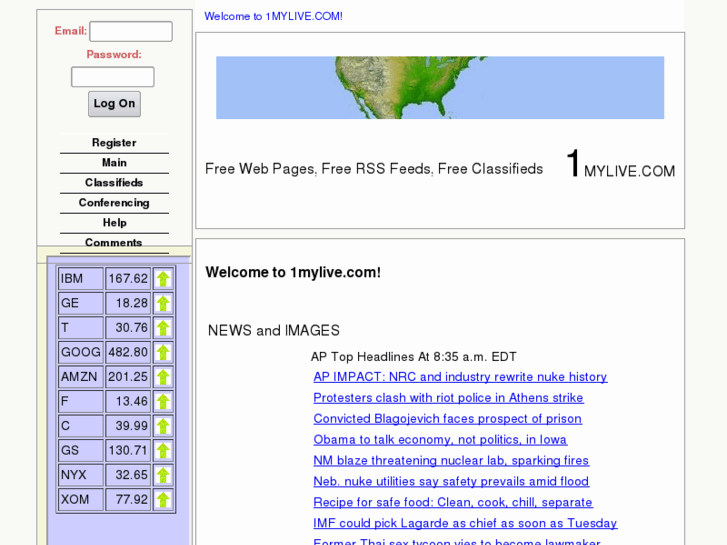Open 'Recipe for safe food' headline link
This screenshot has height=545, width=727.
[x=453, y=502]
